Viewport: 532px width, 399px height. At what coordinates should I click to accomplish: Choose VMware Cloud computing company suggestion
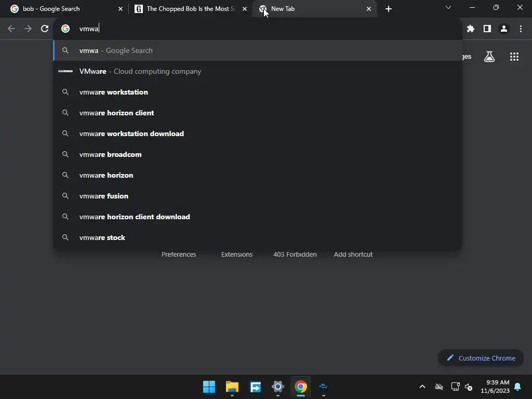(x=258, y=71)
